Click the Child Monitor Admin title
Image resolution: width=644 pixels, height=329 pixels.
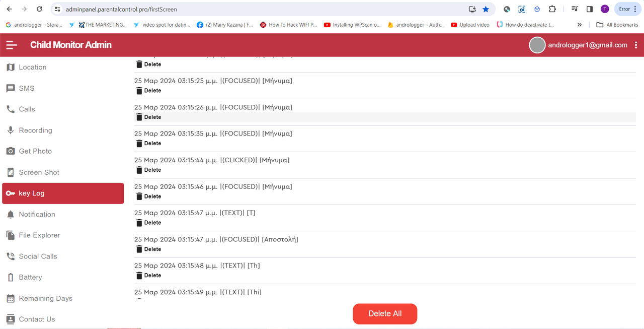click(x=71, y=45)
